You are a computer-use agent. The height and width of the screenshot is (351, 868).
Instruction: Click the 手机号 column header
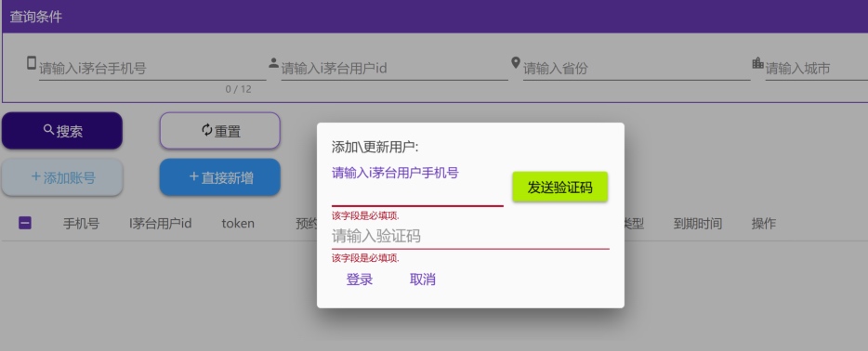click(81, 223)
